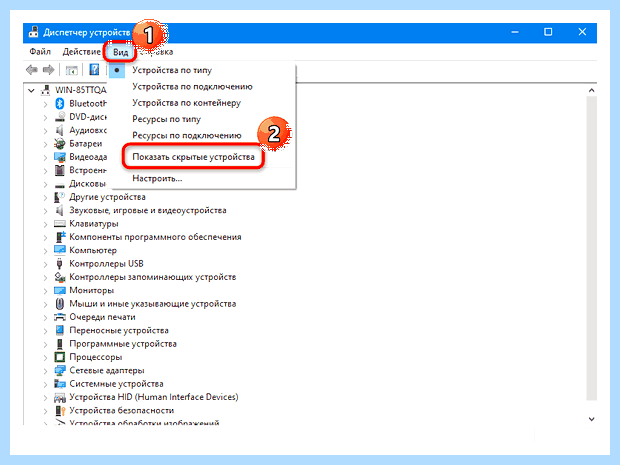Click the Клавиатуры keyboard icon

click(60, 224)
